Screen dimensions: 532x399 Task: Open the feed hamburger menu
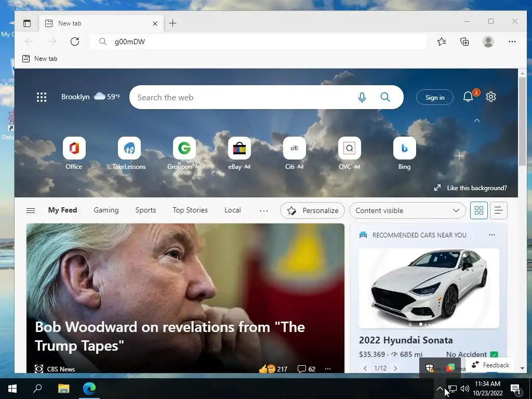point(31,210)
